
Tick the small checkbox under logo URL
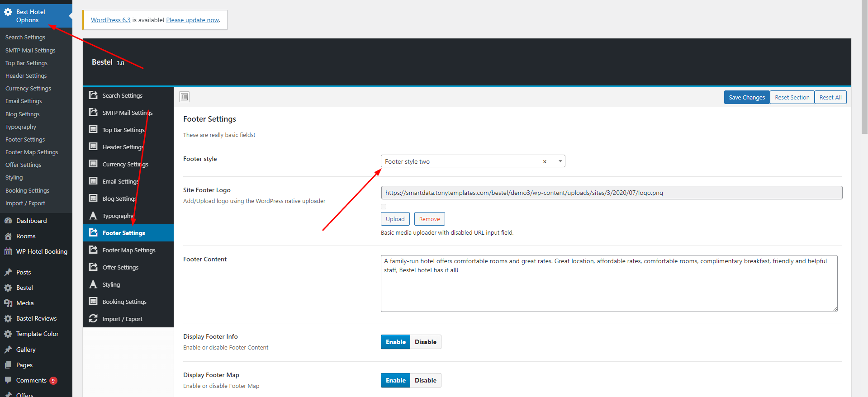click(x=384, y=207)
